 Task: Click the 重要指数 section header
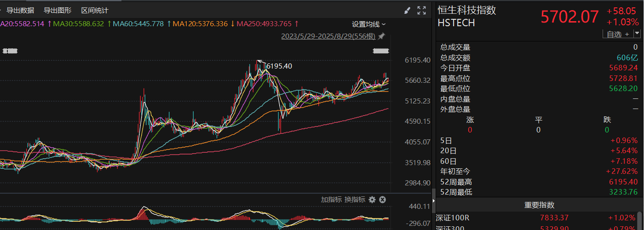click(539, 205)
